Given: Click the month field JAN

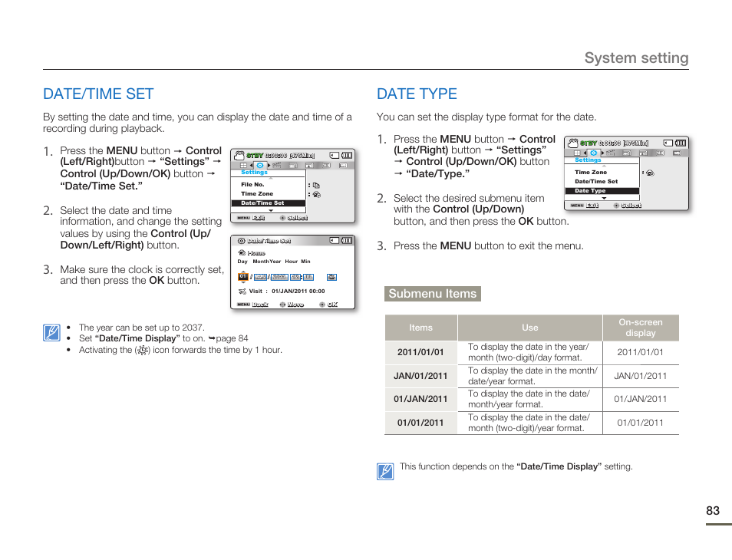Looking at the screenshot, I should pyautogui.click(x=260, y=277).
